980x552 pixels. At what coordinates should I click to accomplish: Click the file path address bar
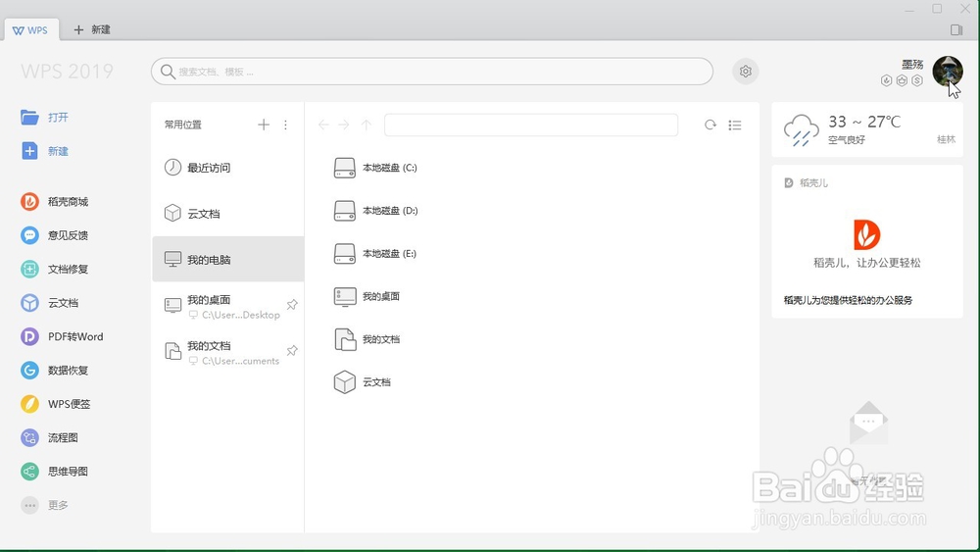531,125
